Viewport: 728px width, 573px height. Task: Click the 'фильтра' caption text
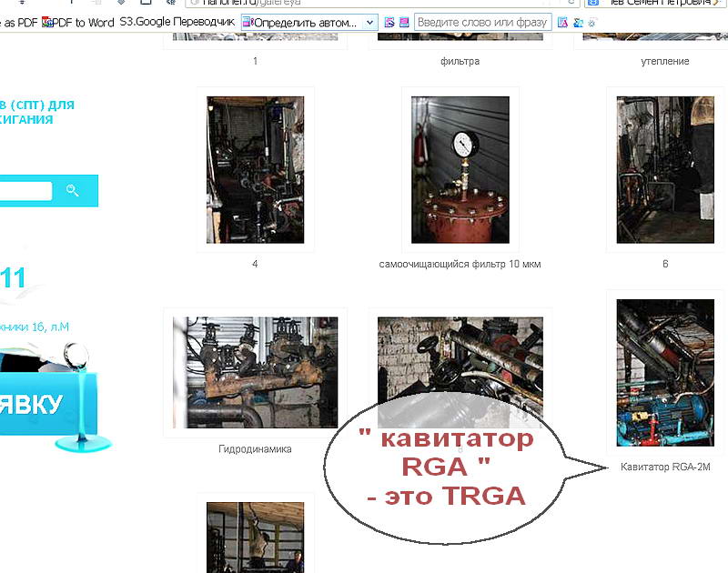coord(460,61)
